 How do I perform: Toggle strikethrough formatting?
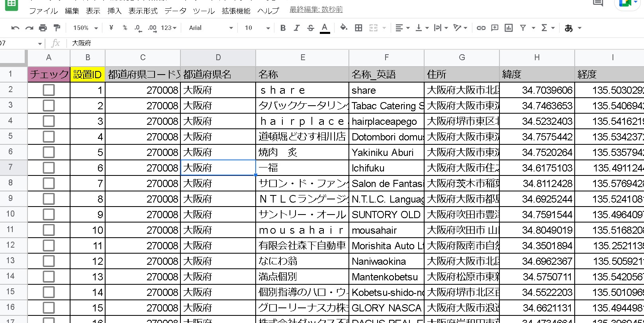[x=311, y=28]
